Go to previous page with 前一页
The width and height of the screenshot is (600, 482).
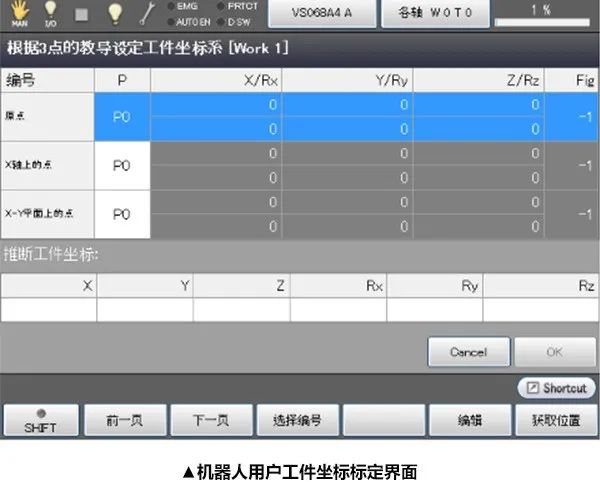point(125,420)
